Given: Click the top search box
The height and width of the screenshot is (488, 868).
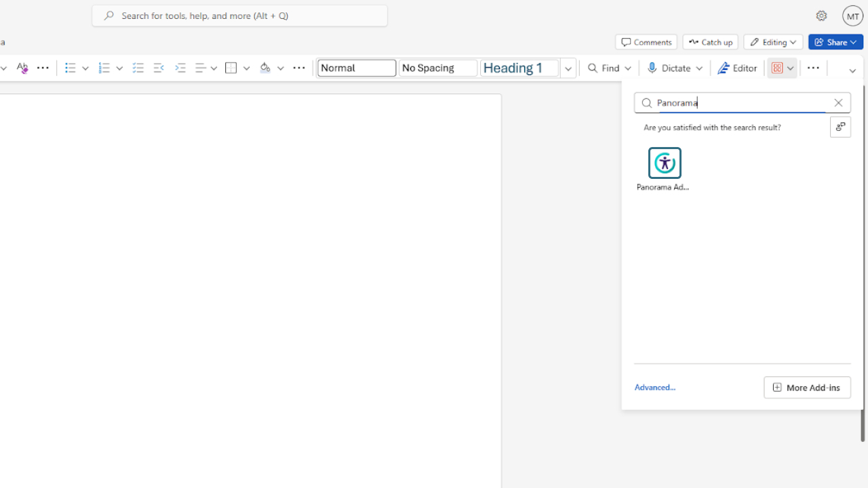Looking at the screenshot, I should [240, 16].
